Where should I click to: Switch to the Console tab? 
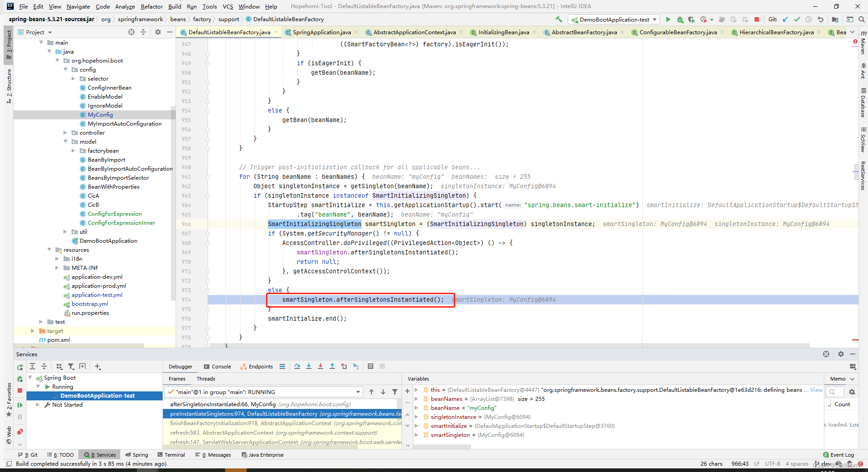click(x=217, y=366)
